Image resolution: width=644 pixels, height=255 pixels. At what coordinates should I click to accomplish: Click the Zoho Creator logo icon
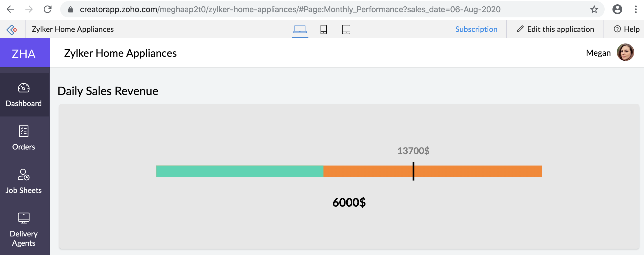point(12,29)
